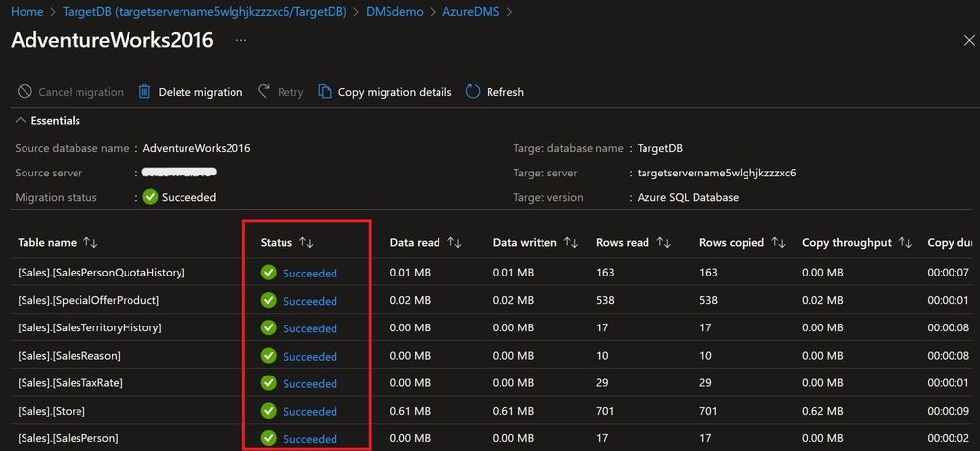Open Succeeded link for SalesTerritoryHistory
Screen dimensions: 980x451
pyautogui.click(x=310, y=328)
